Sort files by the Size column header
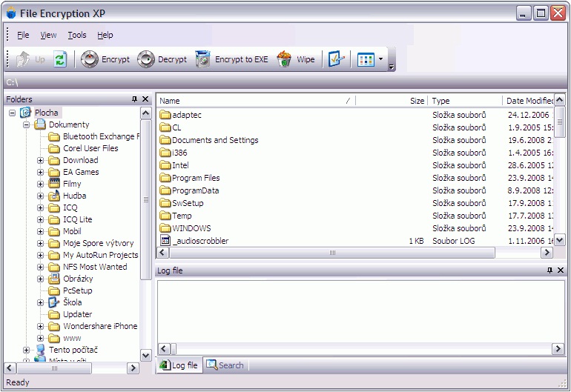Viewport: 571px width, 392px height. pyautogui.click(x=391, y=101)
